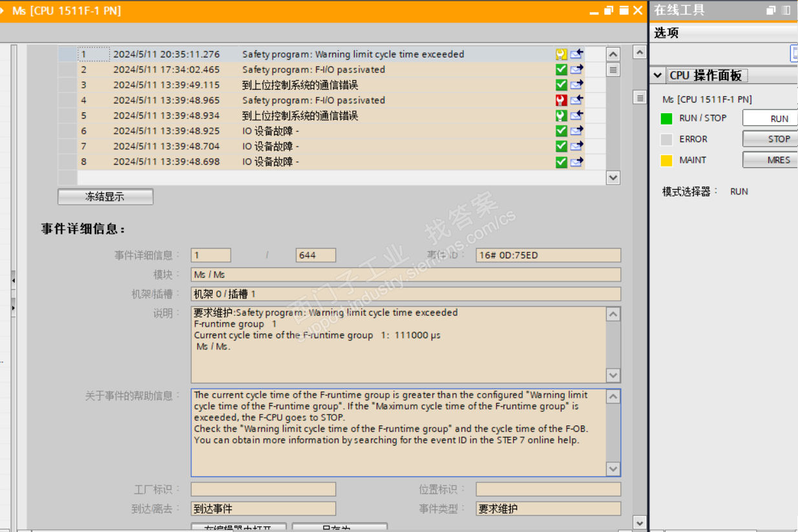Image resolution: width=798 pixels, height=532 pixels.
Task: Click the main page scroll-up arrow
Action: (640, 52)
